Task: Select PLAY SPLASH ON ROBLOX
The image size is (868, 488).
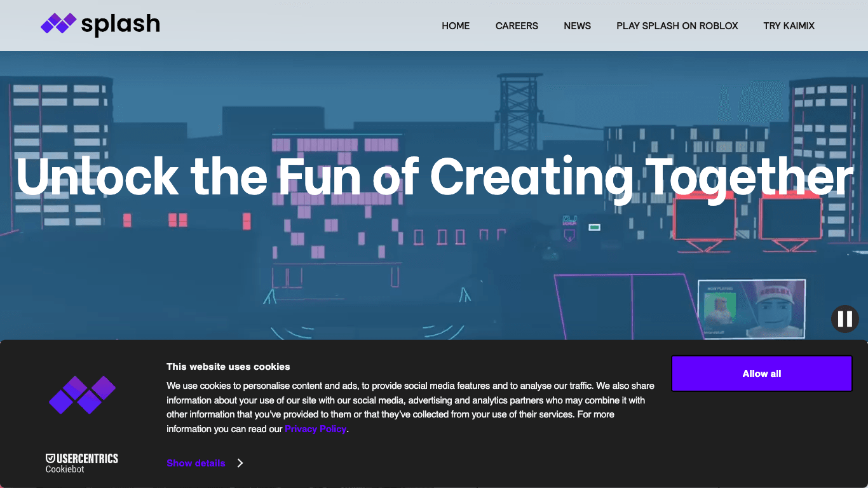Action: pyautogui.click(x=677, y=26)
